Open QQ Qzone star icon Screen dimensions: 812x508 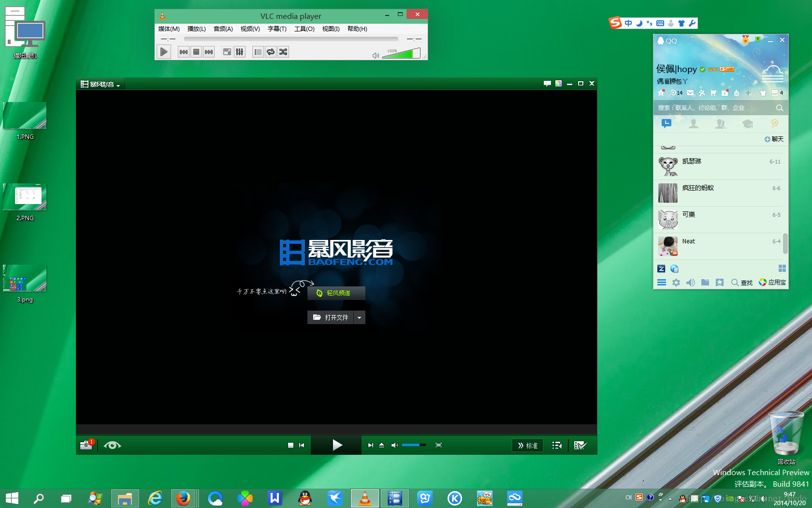pos(661,93)
